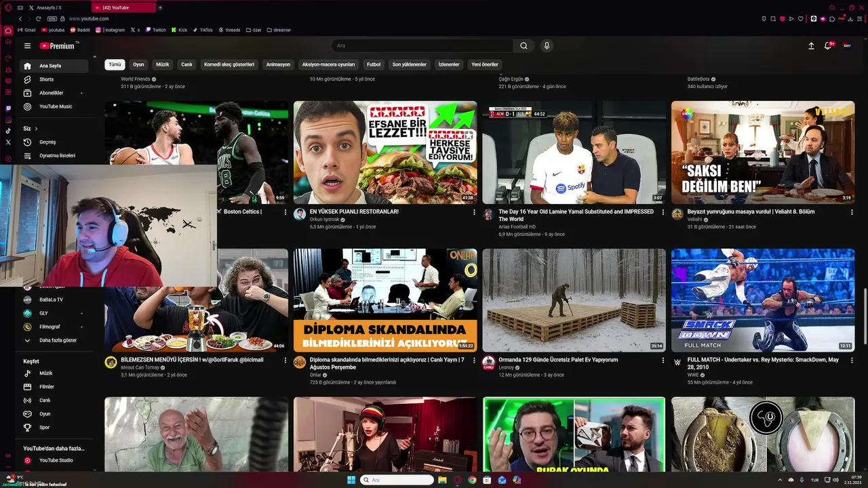Open YouTube Studio in the sidebar

(54, 461)
